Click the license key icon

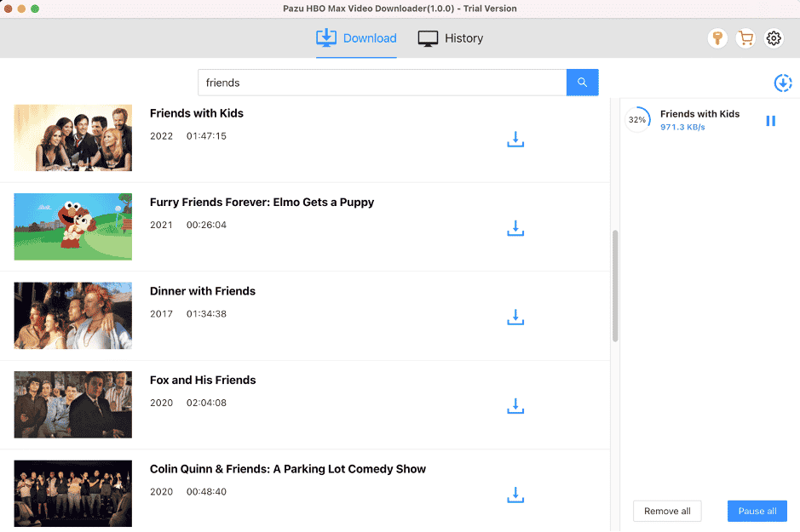(717, 38)
